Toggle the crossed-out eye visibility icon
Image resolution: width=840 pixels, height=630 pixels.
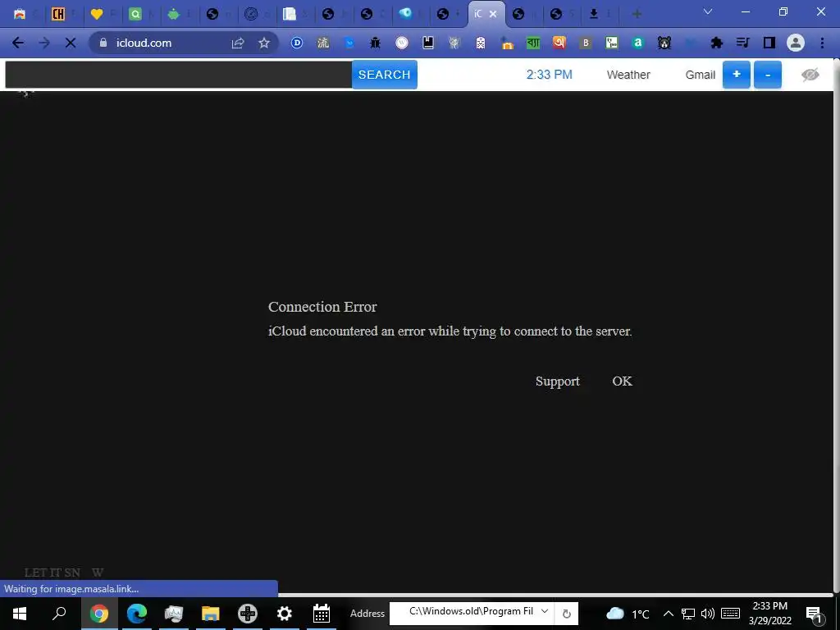click(x=810, y=75)
